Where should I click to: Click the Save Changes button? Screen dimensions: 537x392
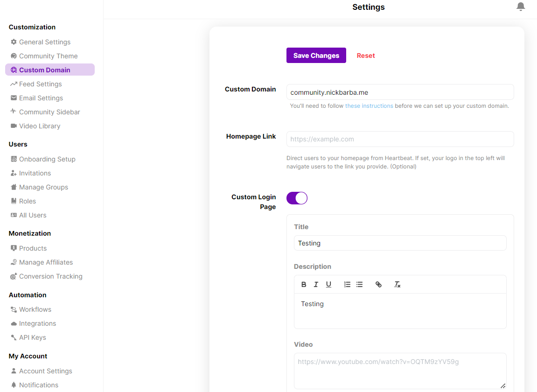point(316,55)
